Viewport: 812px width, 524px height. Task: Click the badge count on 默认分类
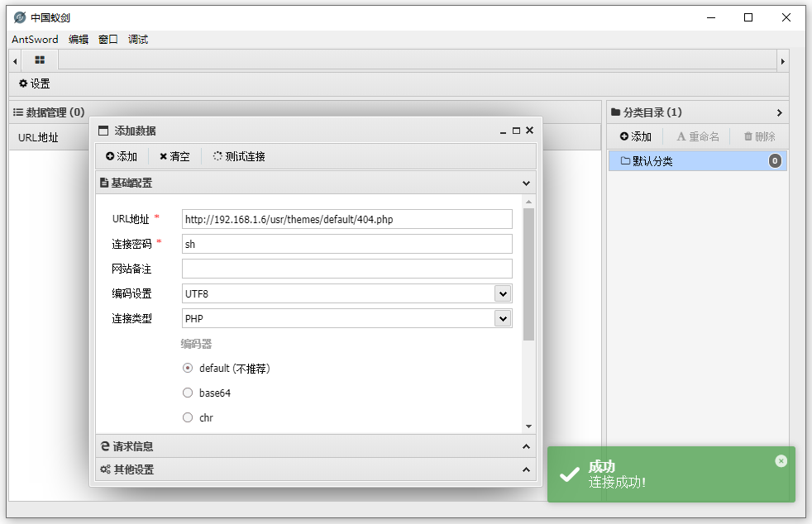click(775, 161)
